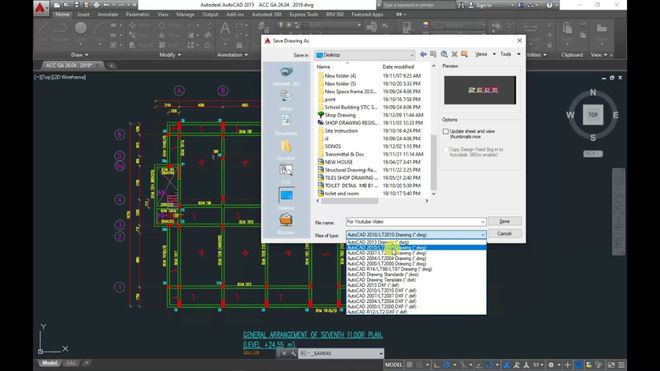This screenshot has height=371, width=660.
Task: Open Documents place in dialog sidebar
Action: [286, 125]
